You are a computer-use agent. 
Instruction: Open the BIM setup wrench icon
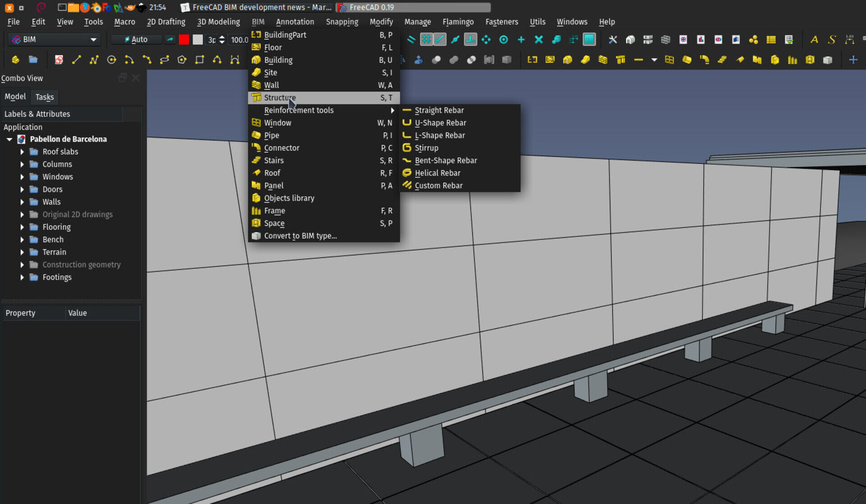pos(613,40)
